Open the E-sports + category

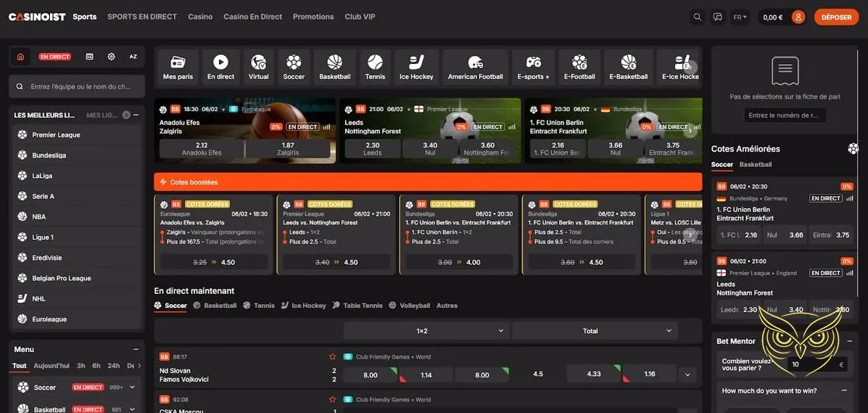[x=533, y=67]
